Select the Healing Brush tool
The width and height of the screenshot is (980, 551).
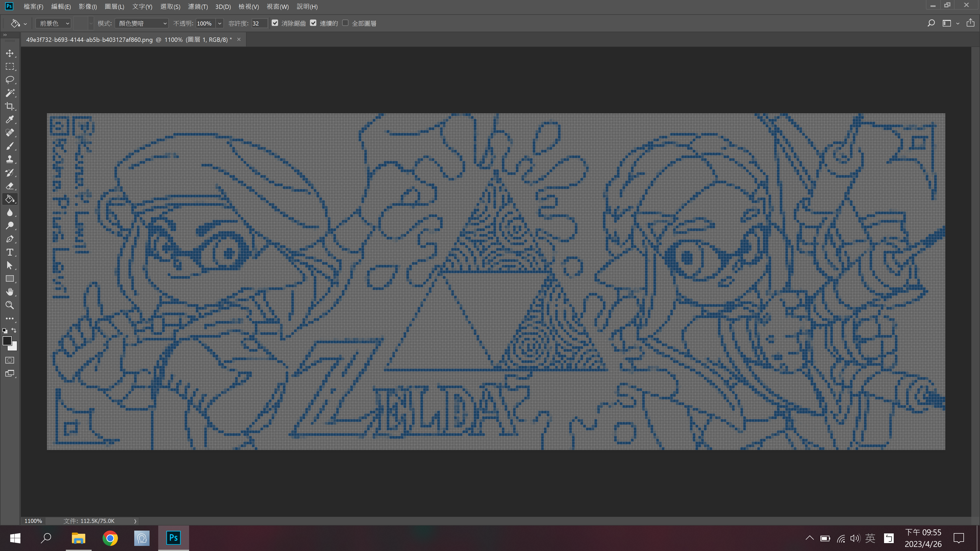(10, 133)
